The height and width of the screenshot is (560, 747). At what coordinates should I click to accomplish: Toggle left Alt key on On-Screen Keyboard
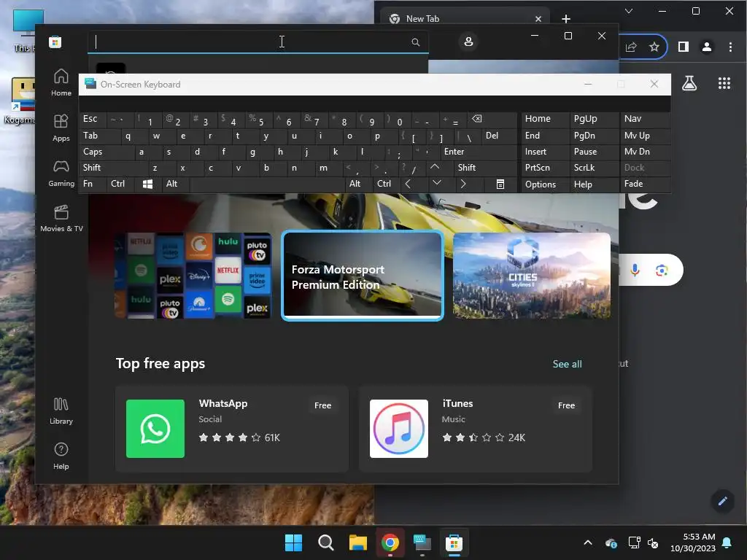coord(175,184)
